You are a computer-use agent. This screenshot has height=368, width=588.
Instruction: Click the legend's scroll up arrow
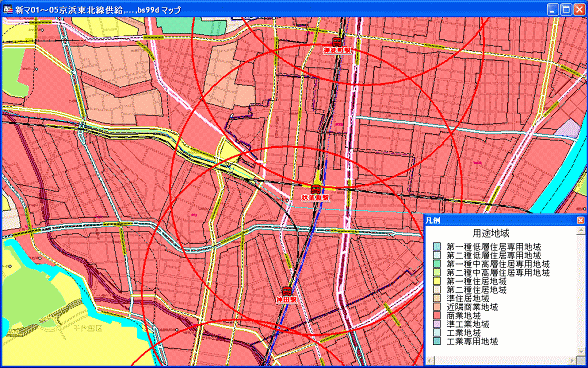point(580,230)
